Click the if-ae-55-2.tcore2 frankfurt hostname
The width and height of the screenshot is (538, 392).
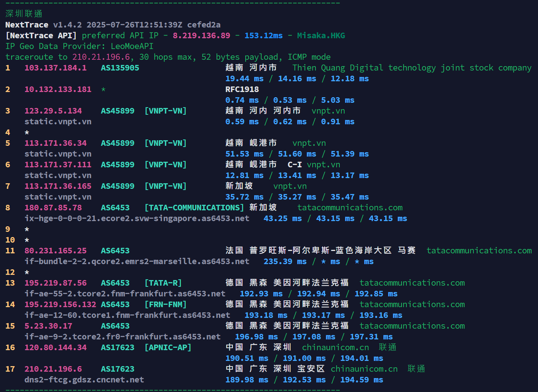[125, 294]
